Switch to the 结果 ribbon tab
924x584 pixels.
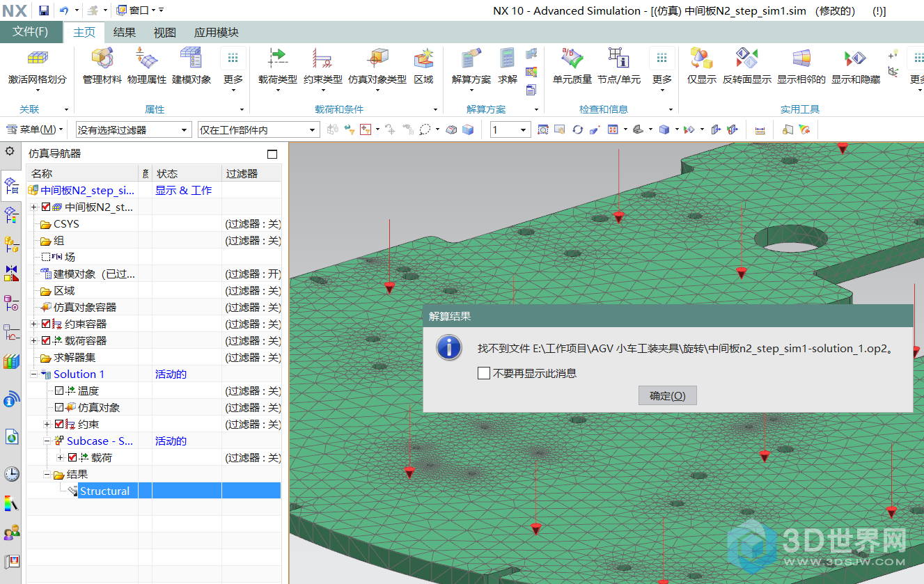(x=125, y=33)
